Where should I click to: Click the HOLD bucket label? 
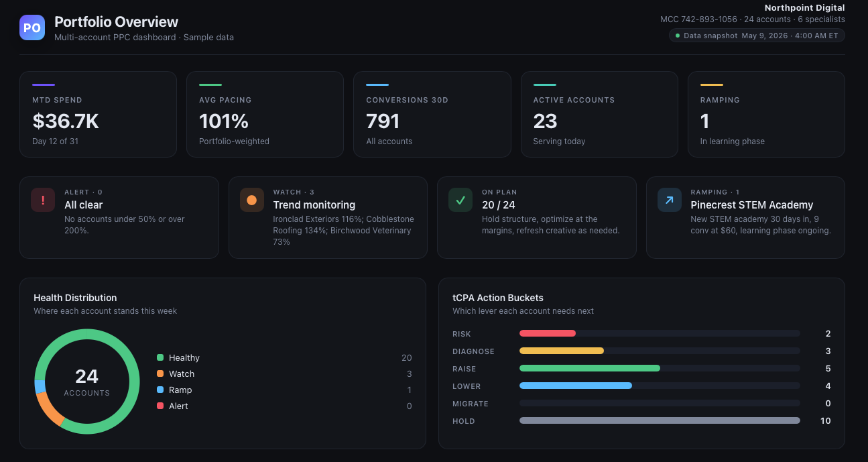[464, 421]
